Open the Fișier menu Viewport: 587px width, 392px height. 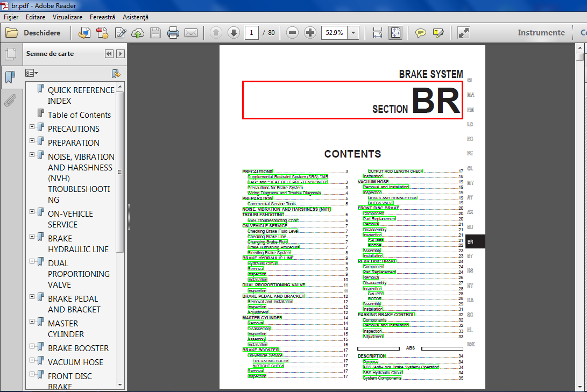tap(11, 17)
